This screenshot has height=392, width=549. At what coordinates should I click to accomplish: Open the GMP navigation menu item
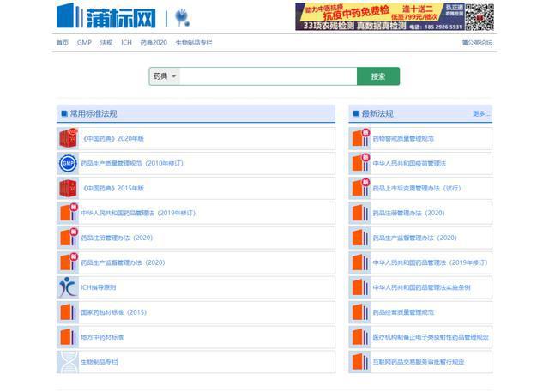(84, 42)
